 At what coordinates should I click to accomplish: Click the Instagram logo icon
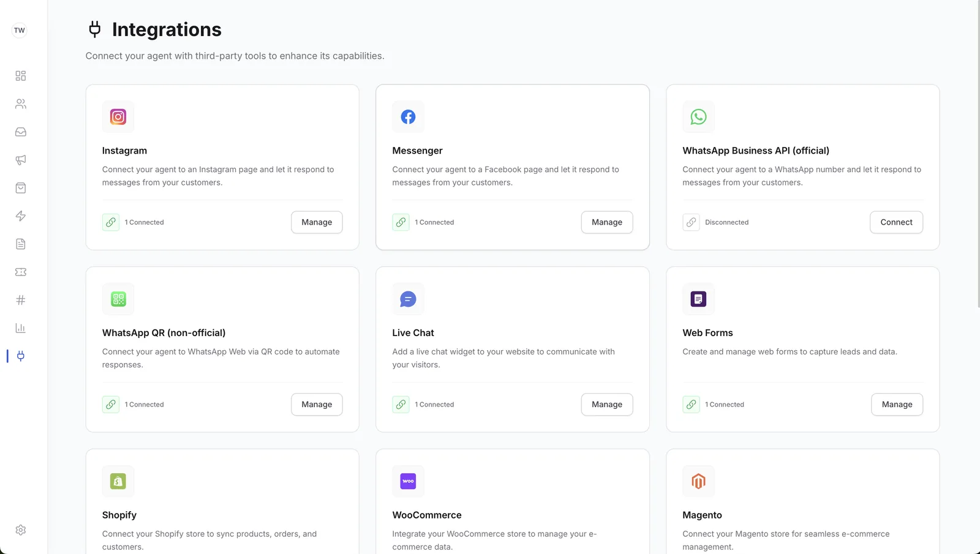(118, 117)
